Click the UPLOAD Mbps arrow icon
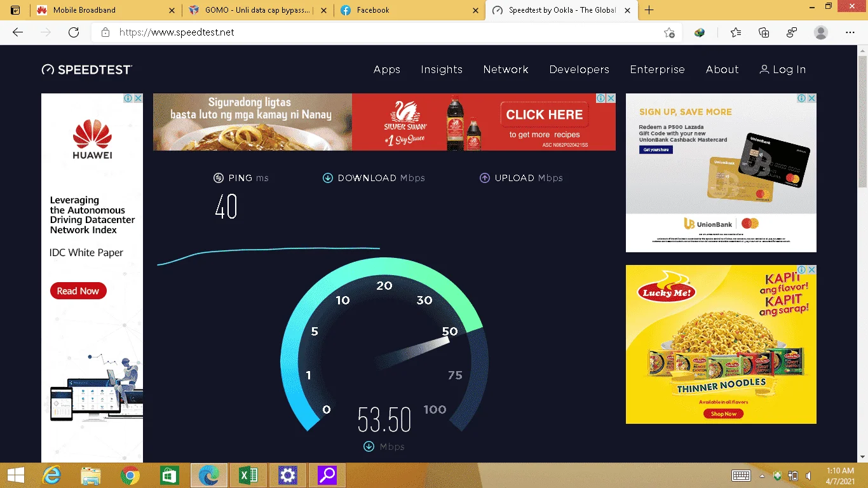The width and height of the screenshot is (868, 488). (x=485, y=178)
